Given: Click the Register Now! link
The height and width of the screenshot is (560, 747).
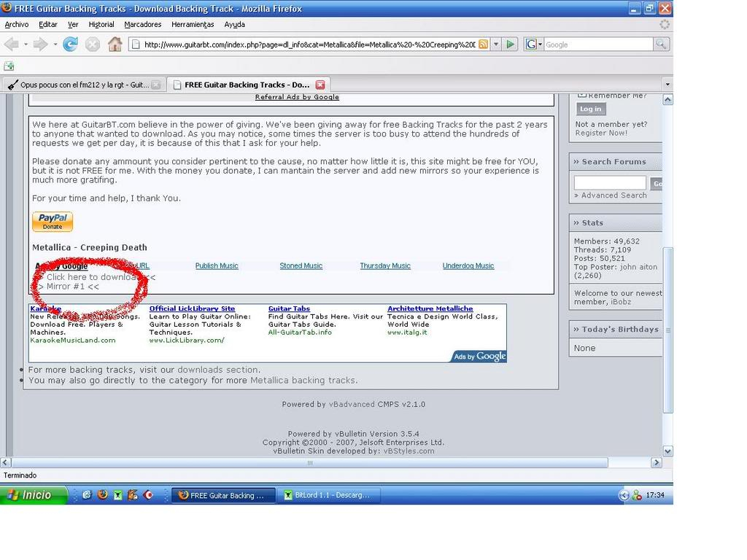Looking at the screenshot, I should click(x=601, y=133).
